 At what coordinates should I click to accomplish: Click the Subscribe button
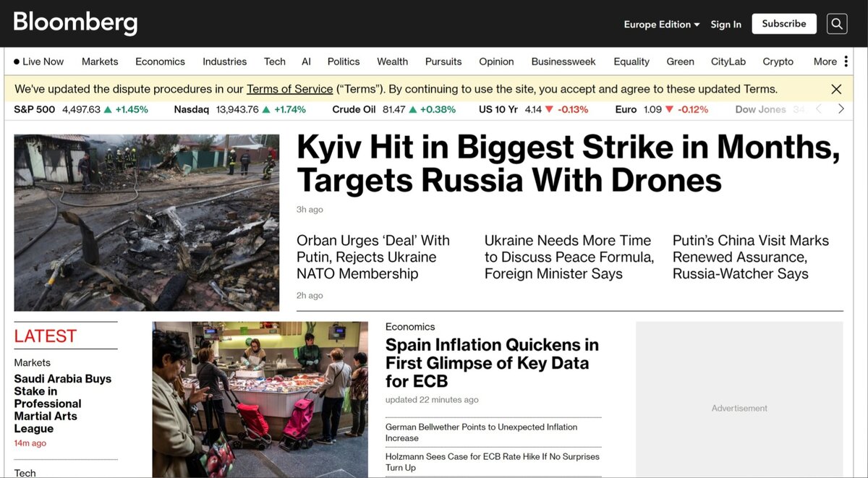point(784,24)
